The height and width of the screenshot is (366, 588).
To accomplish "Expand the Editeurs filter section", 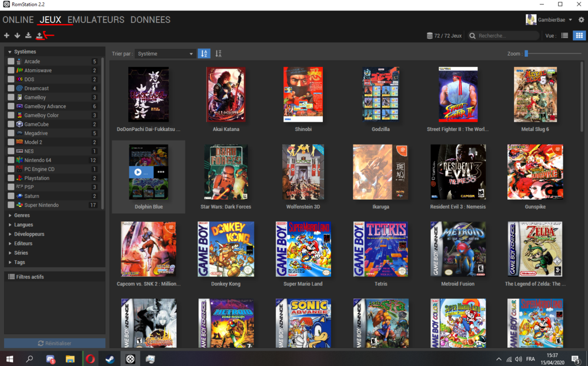I will point(10,243).
